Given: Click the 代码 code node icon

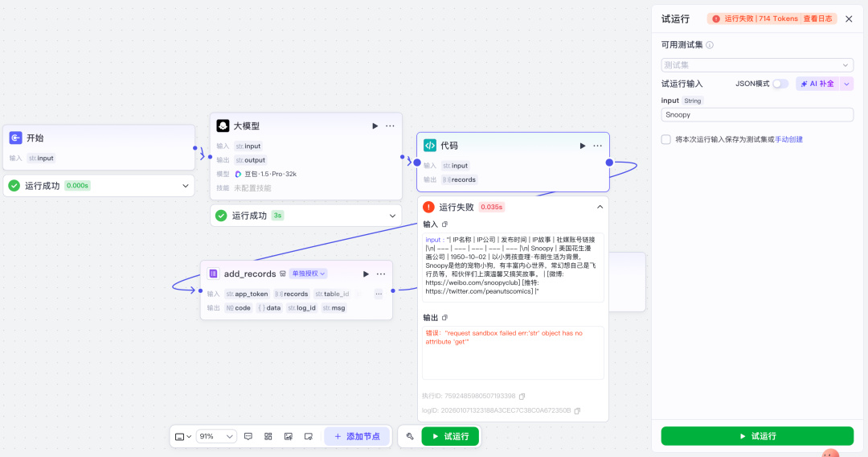Looking at the screenshot, I should pyautogui.click(x=429, y=145).
